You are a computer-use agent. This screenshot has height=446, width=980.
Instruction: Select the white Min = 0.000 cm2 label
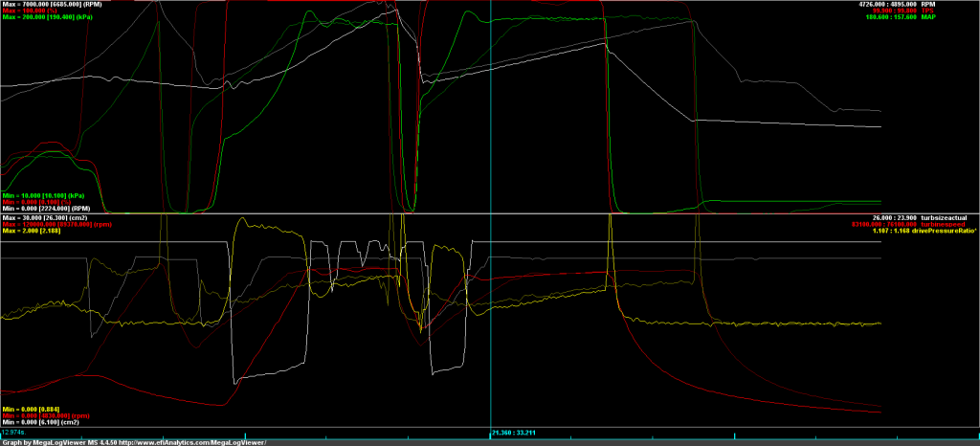[44, 423]
